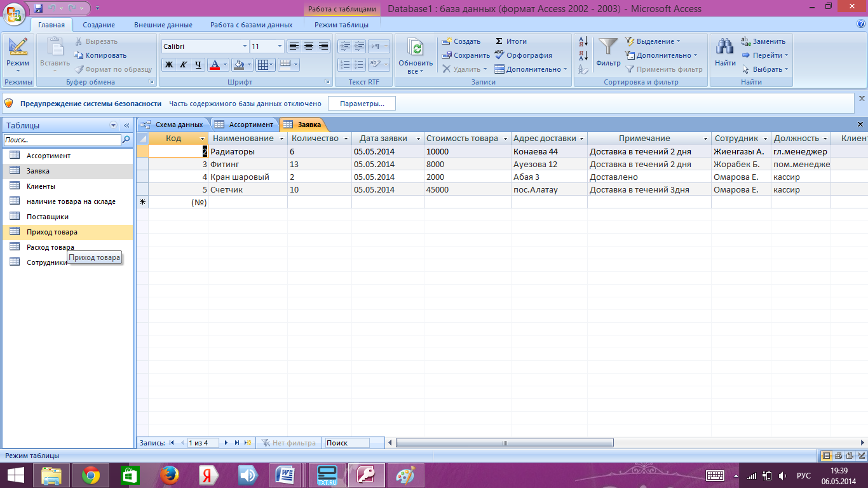
Task: Cut the selection with Вырезать
Action: (x=96, y=41)
